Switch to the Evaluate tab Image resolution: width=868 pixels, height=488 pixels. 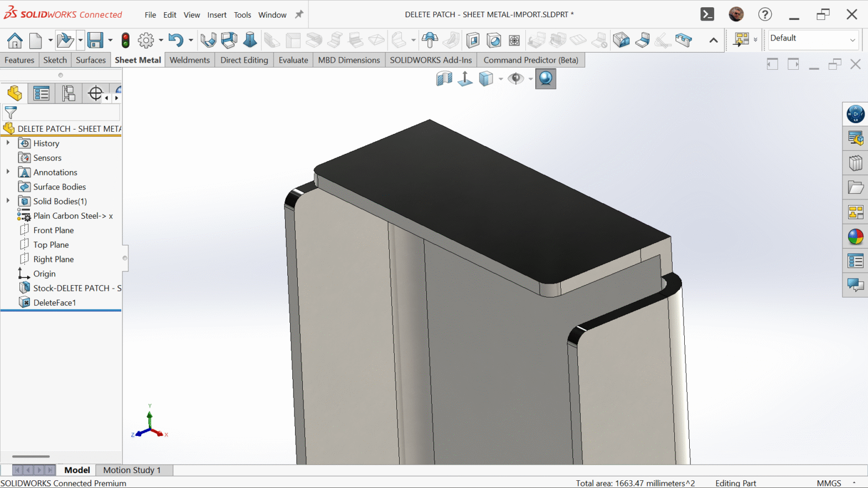tap(293, 60)
